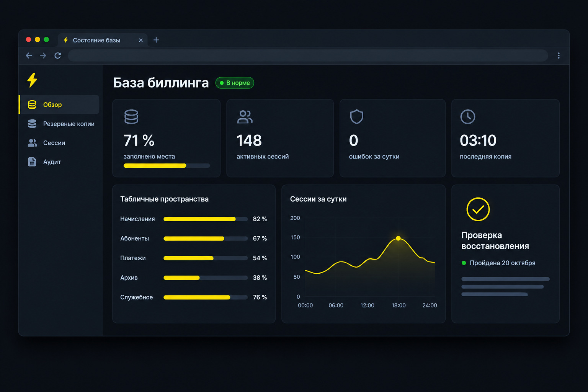Click the заполнено места progress bar

tap(167, 166)
